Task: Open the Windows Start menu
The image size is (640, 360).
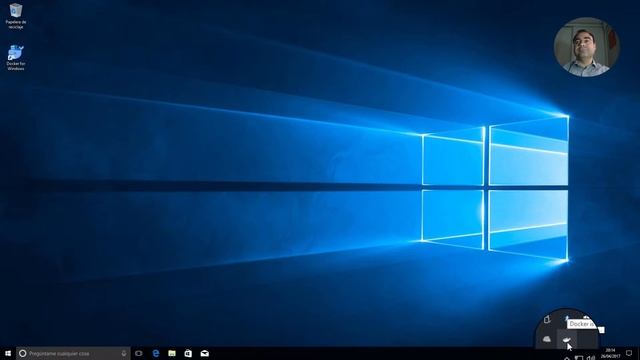Action: [8, 353]
